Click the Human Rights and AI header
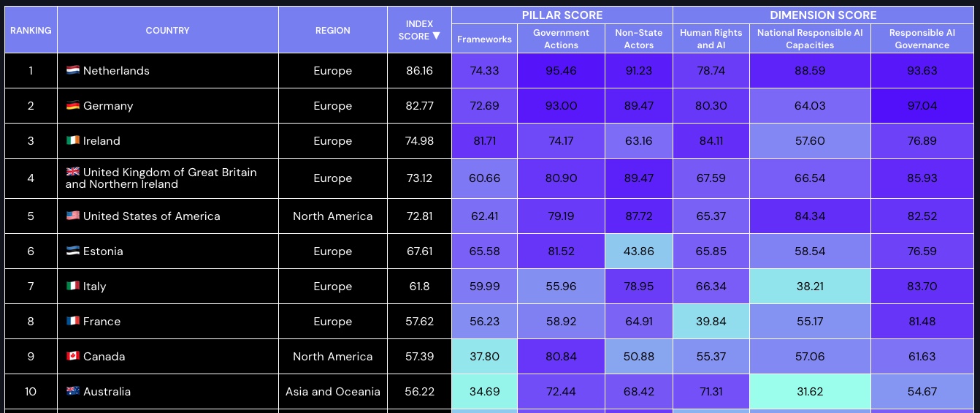Image resolution: width=980 pixels, height=413 pixels. (711, 39)
